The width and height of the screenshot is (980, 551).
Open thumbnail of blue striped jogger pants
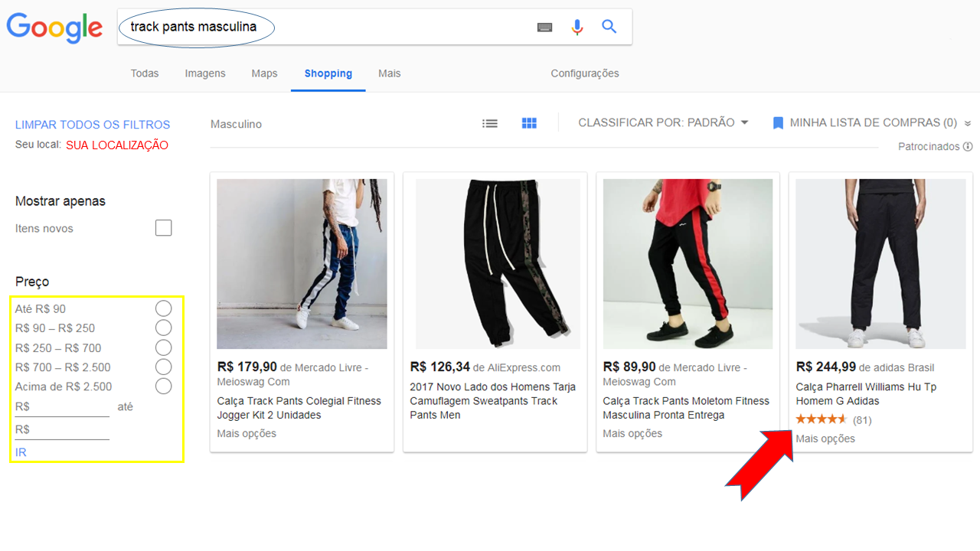[x=302, y=264]
